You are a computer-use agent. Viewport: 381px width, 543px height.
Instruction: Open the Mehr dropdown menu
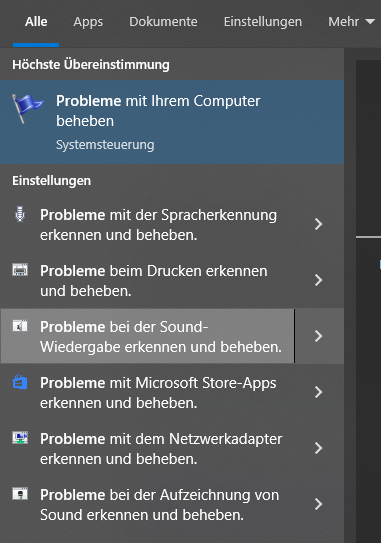point(351,22)
